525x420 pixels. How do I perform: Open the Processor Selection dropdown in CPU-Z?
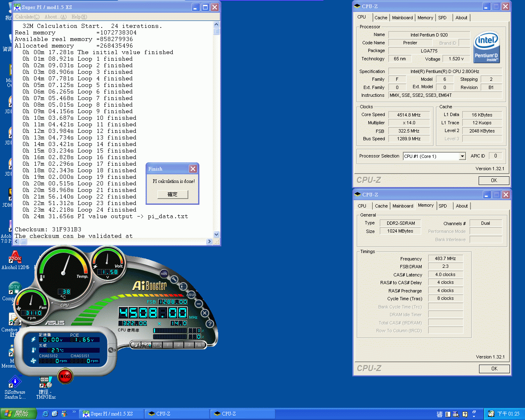coord(462,156)
